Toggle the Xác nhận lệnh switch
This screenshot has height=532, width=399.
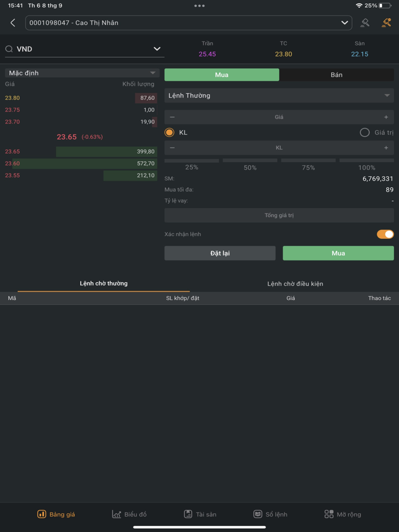coord(385,234)
